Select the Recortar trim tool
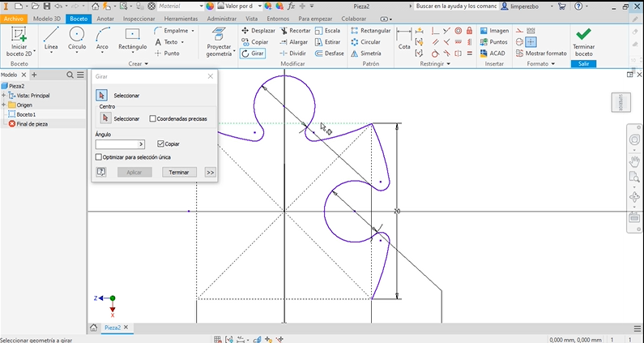The width and height of the screenshot is (644, 343). [296, 31]
